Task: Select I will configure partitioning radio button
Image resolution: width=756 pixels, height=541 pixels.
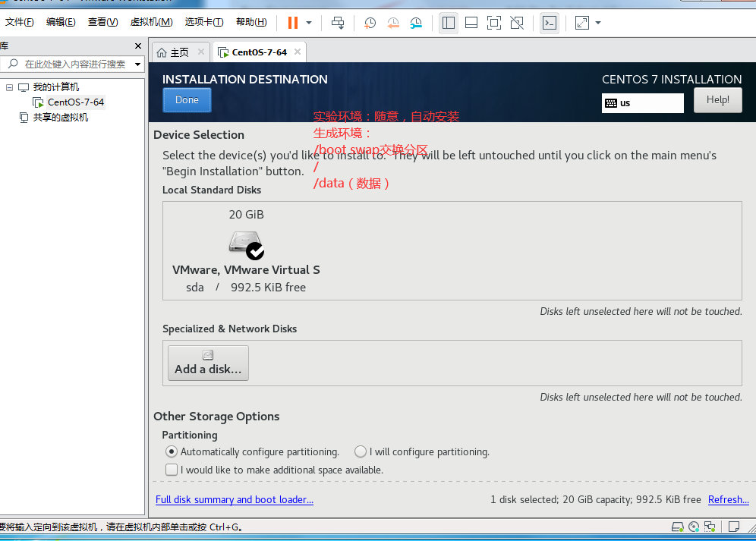Action: [x=360, y=451]
